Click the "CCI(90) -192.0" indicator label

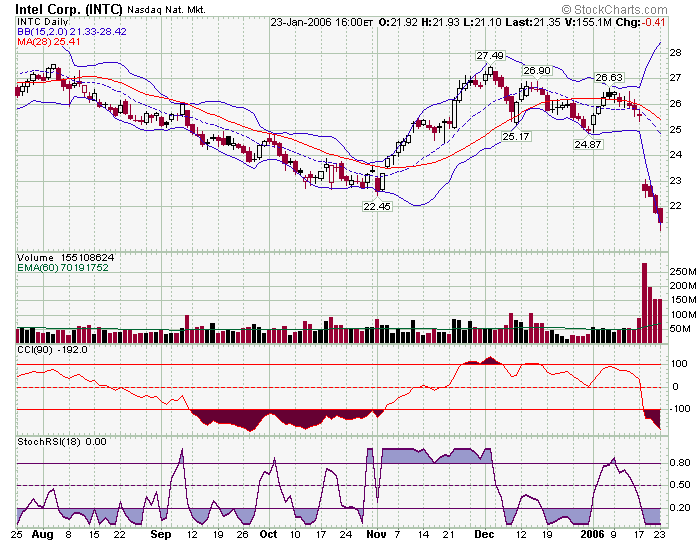tap(52, 350)
